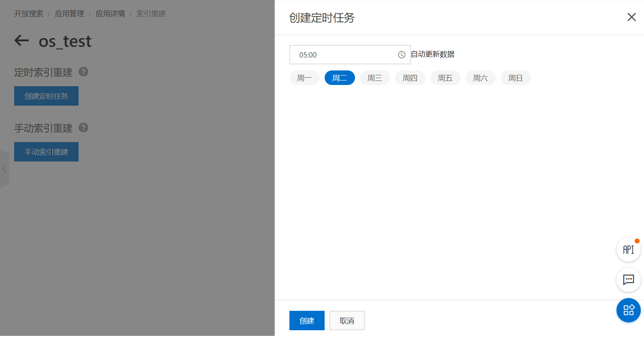Expand the collapsed left sidebar handle

[x=4, y=169]
